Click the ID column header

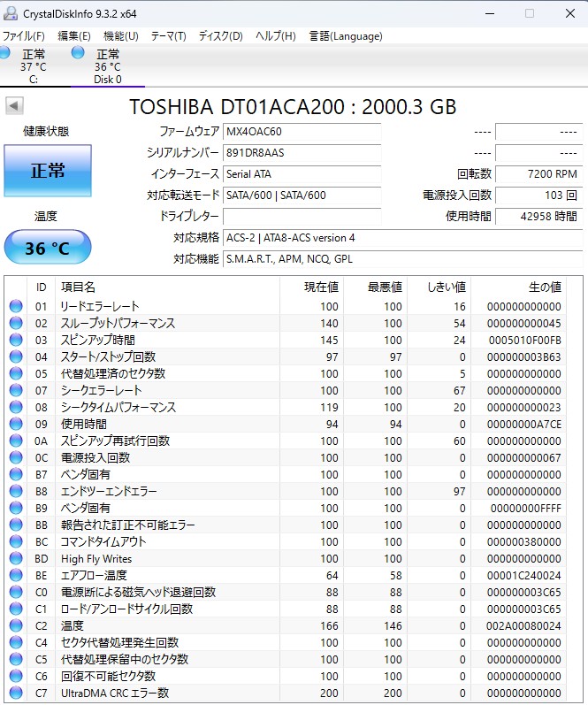41,287
